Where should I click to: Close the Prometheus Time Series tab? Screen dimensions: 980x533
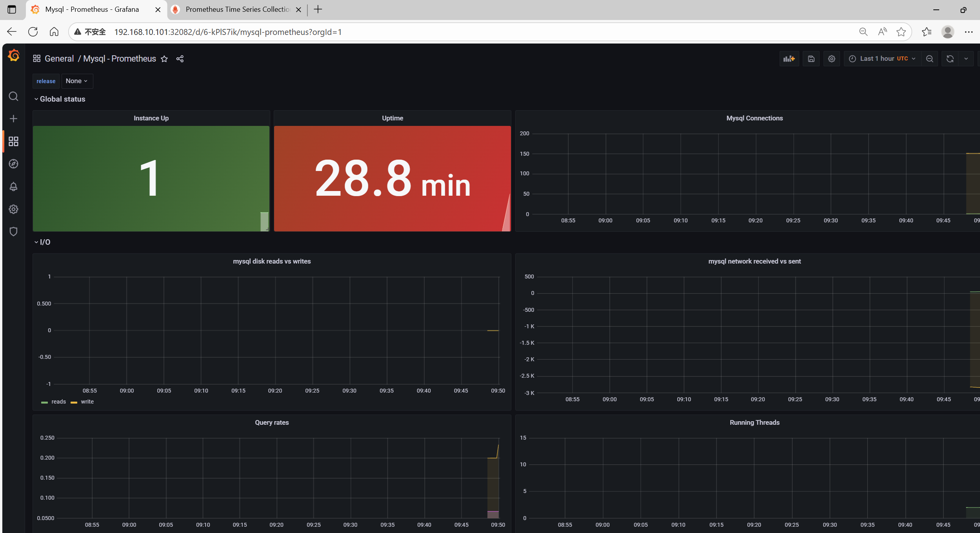click(298, 9)
